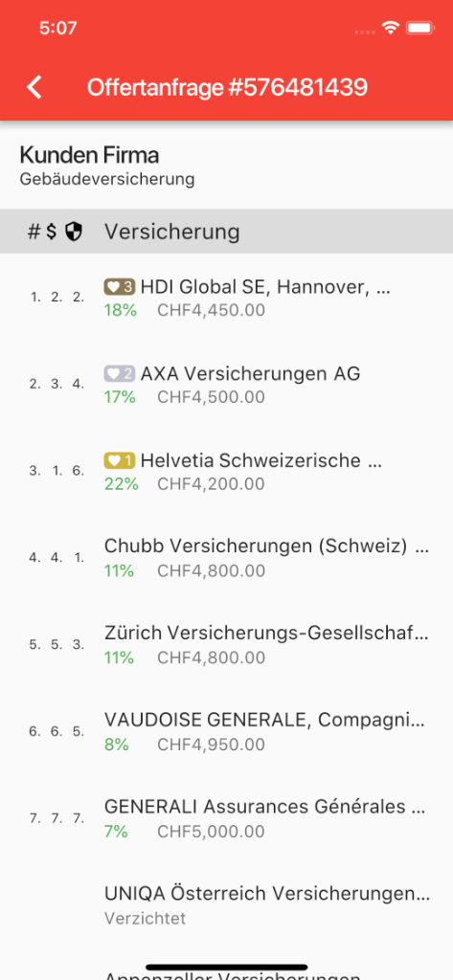Viewport: 453px width, 980px height.
Task: Open AXA Versicherungen AG offer
Action: pos(226,384)
